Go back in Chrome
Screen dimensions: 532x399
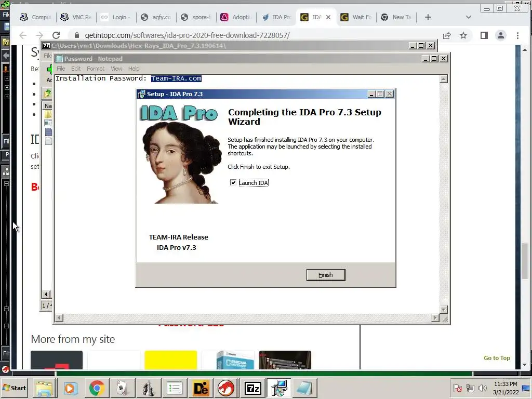pos(23,35)
